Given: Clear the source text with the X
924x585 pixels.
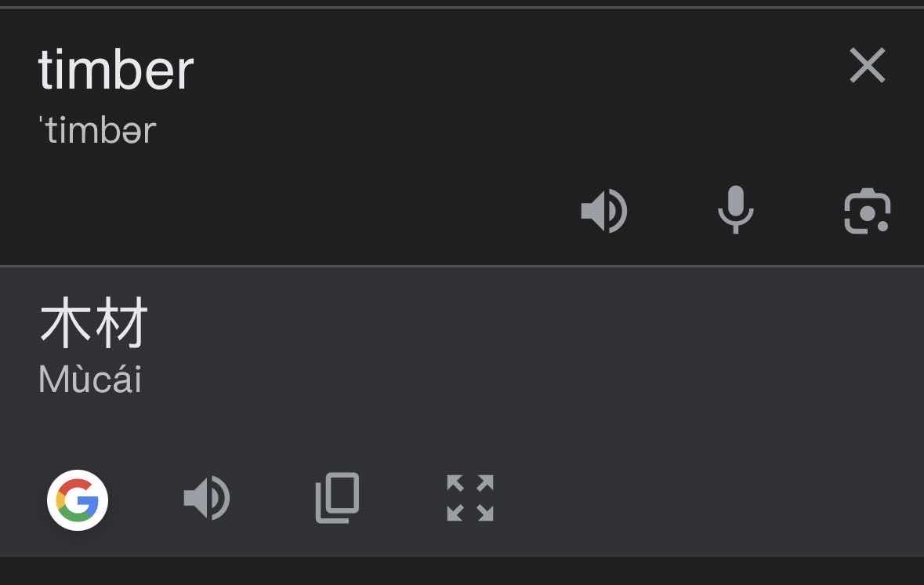Looking at the screenshot, I should (x=867, y=65).
